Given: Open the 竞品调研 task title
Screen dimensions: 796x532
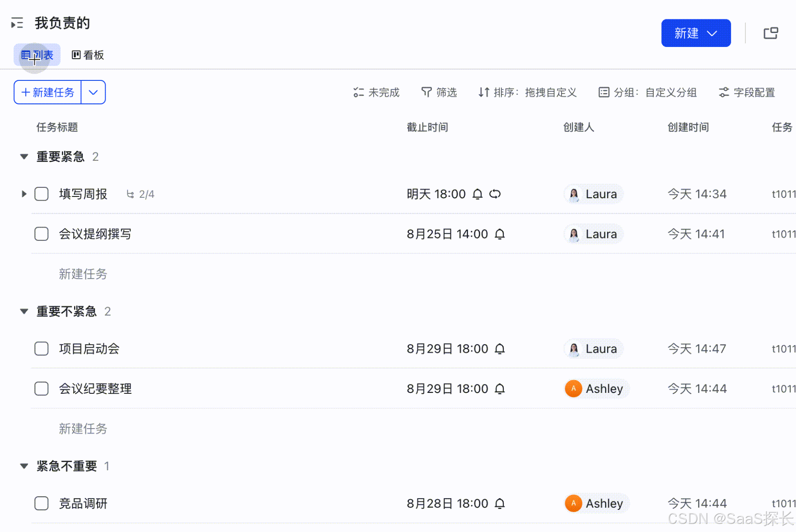Looking at the screenshot, I should (83, 504).
